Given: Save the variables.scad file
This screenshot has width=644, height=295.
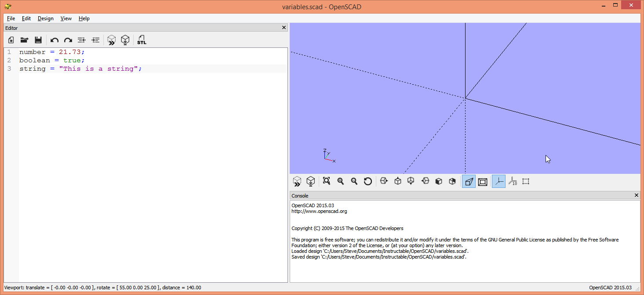Looking at the screenshot, I should point(38,40).
